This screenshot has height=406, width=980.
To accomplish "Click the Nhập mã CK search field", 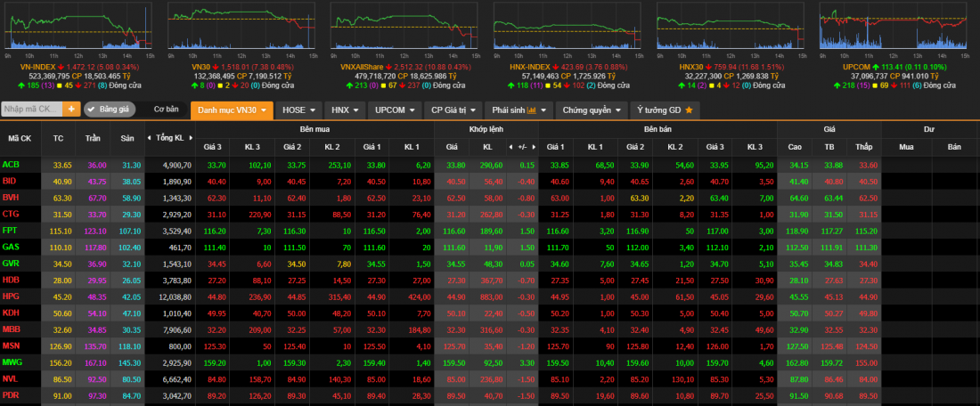I will click(x=32, y=110).
